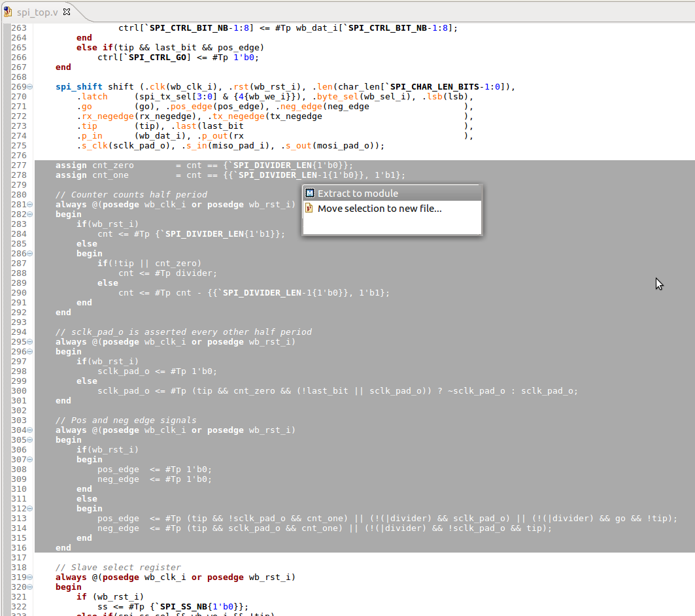The width and height of the screenshot is (695, 616).
Task: Click the Verilog document icon next to Move selection
Action: coord(308,208)
